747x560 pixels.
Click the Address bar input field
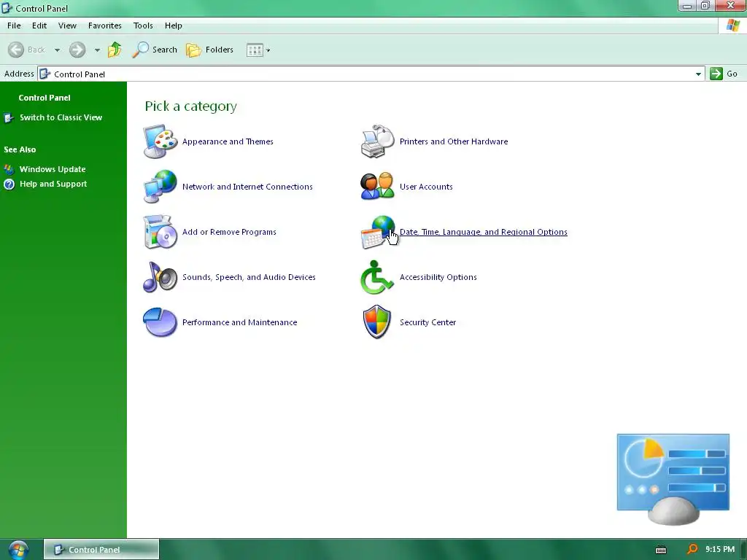coord(371,74)
